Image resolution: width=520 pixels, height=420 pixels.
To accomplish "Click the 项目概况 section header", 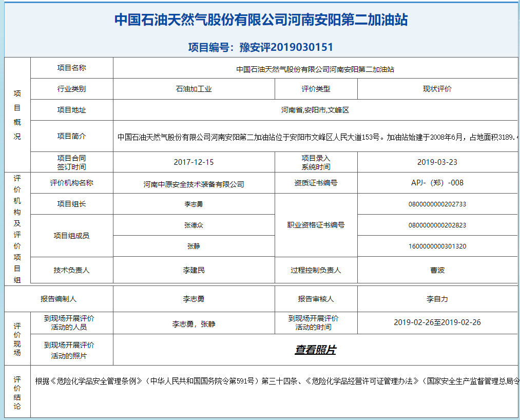I will 17,115.
